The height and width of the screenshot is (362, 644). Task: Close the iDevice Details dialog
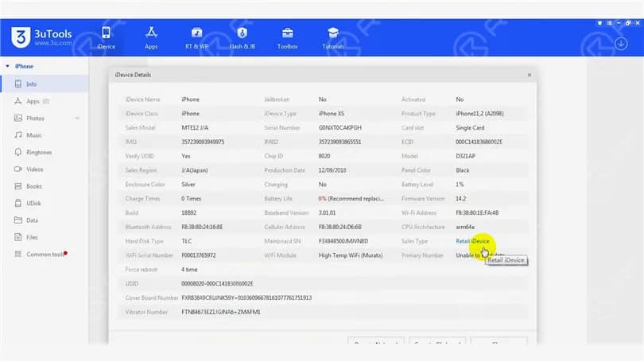[x=530, y=75]
